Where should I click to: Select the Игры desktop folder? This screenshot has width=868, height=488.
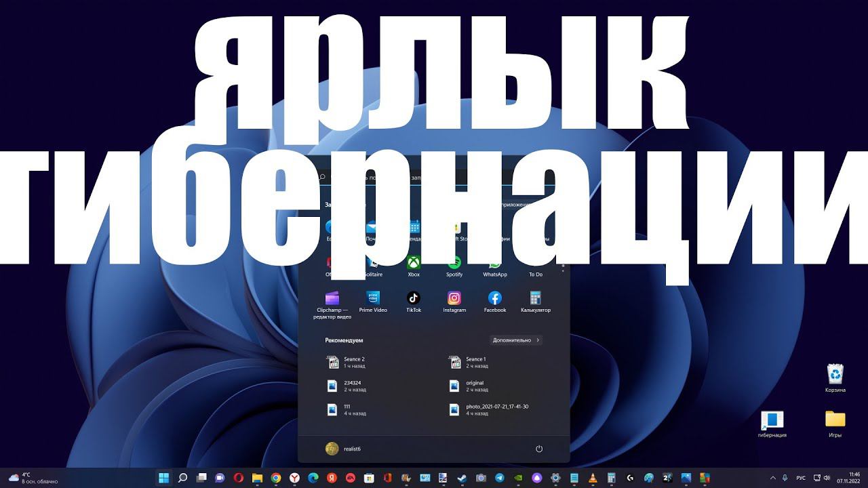point(835,424)
